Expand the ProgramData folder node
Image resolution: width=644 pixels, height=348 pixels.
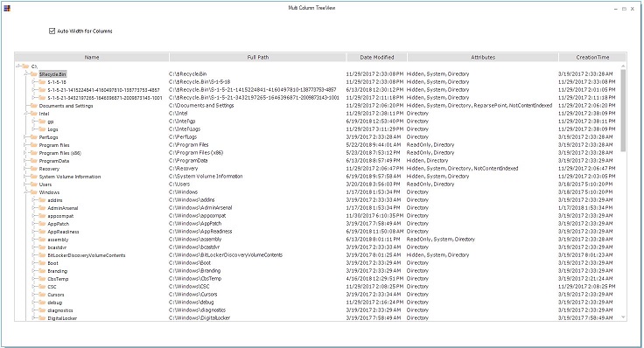click(x=26, y=161)
